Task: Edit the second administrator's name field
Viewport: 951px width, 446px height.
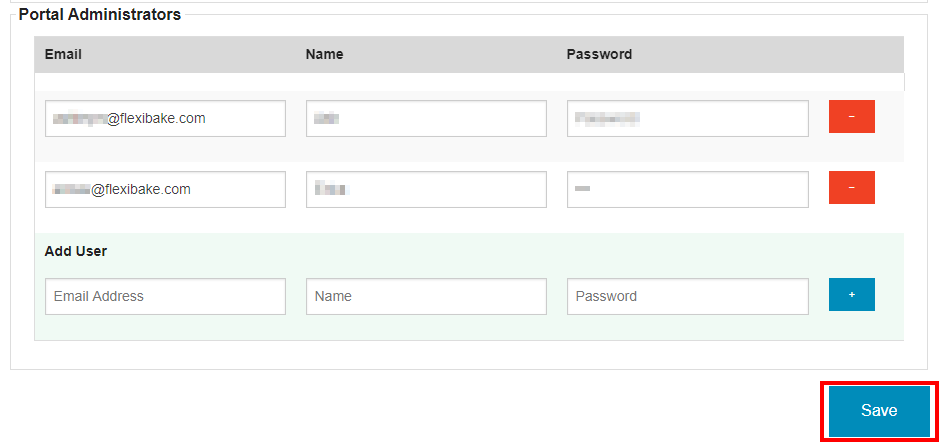Action: pyautogui.click(x=426, y=189)
